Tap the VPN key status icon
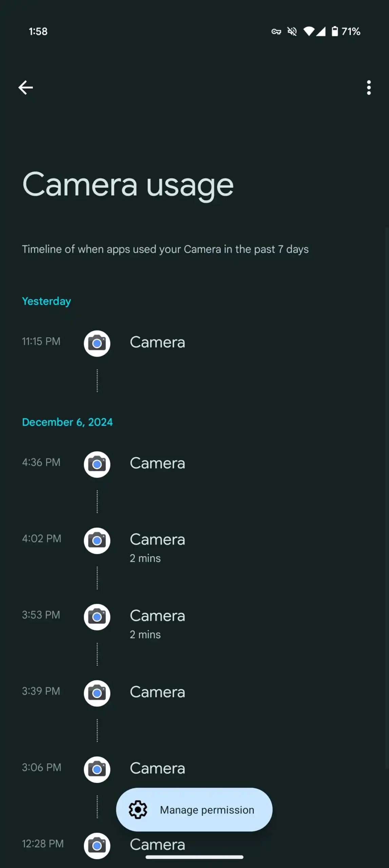This screenshot has height=868, width=389. [276, 32]
